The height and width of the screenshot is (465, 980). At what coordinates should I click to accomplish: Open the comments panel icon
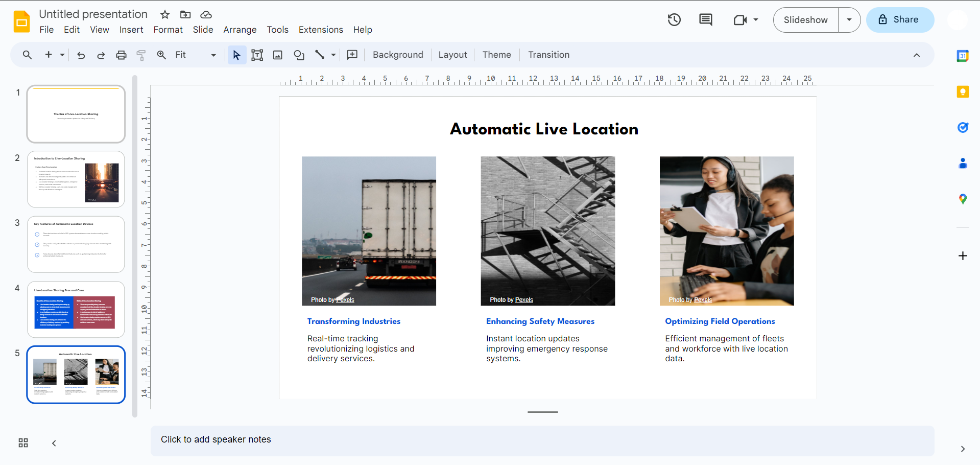(x=706, y=20)
